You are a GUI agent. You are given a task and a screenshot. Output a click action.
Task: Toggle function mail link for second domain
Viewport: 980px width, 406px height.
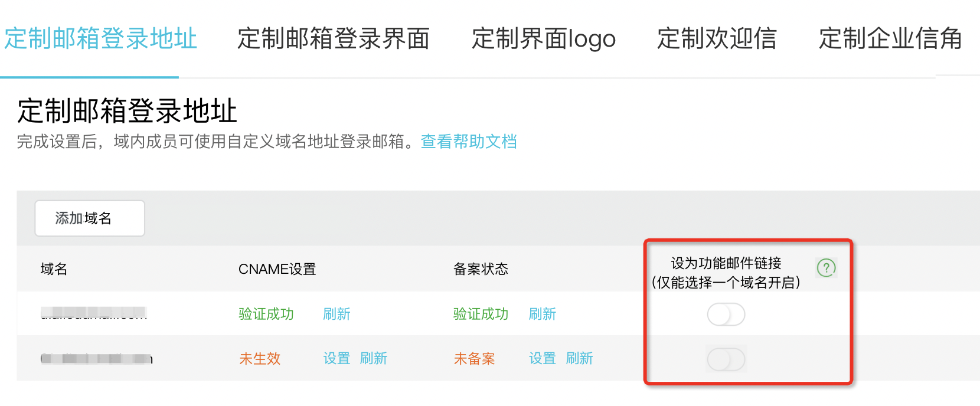tap(726, 359)
